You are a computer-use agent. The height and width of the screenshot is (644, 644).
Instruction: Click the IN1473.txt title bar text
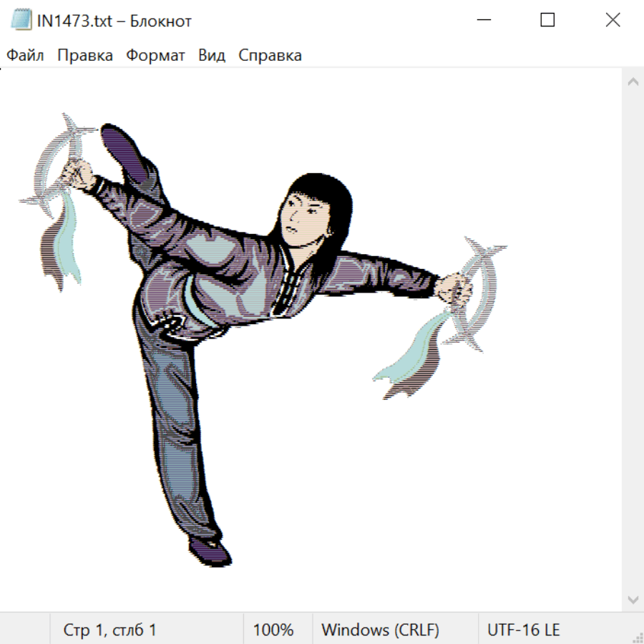pos(114,21)
